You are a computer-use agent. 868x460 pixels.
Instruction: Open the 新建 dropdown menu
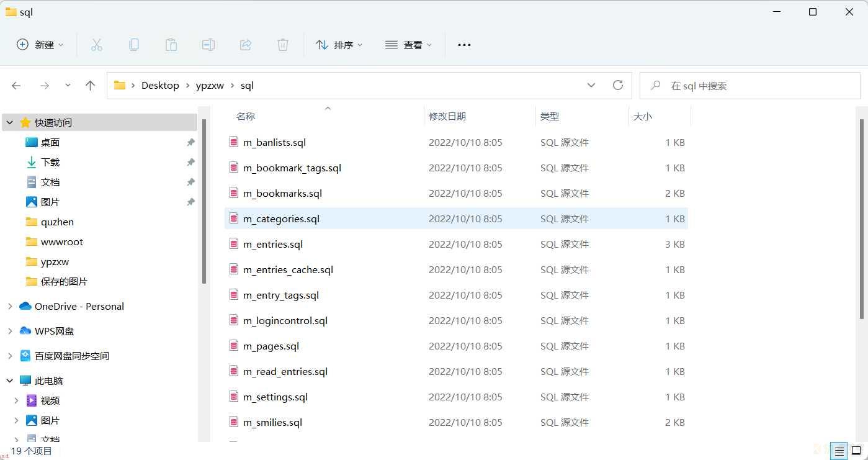40,45
